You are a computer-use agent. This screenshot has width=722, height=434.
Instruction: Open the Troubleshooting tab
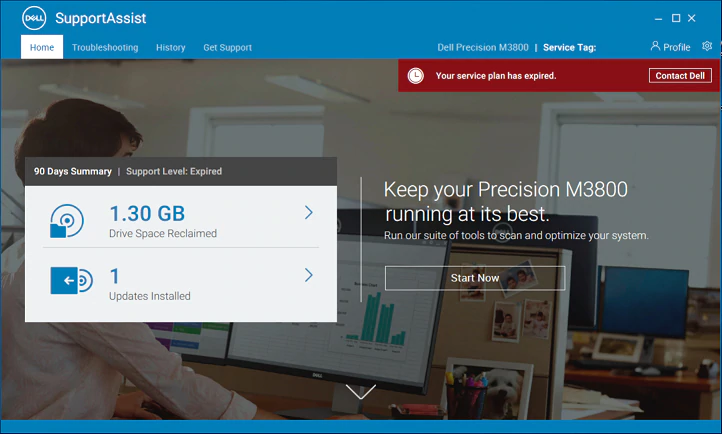(105, 47)
